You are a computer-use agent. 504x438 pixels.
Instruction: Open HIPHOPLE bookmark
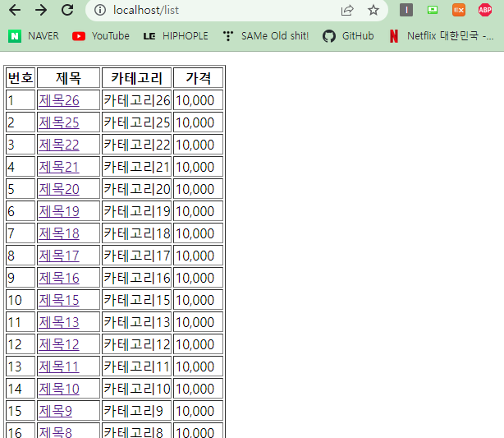[176, 35]
